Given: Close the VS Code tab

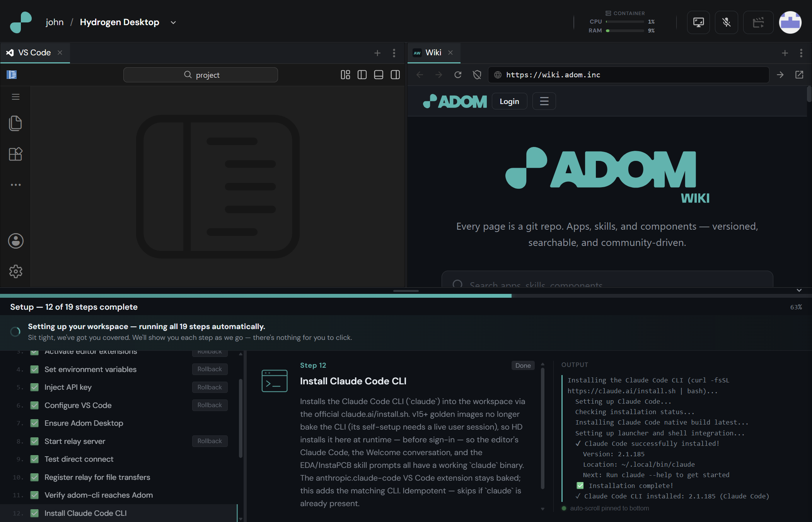Looking at the screenshot, I should coord(60,53).
